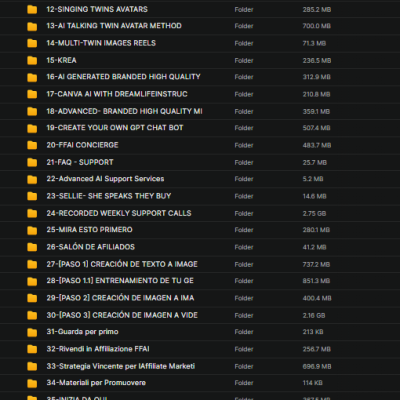
Task: Open folder icon of 28-[PASO 1.1] ENTRENAMIENTO DE TU GE
Action: pyautogui.click(x=32, y=281)
